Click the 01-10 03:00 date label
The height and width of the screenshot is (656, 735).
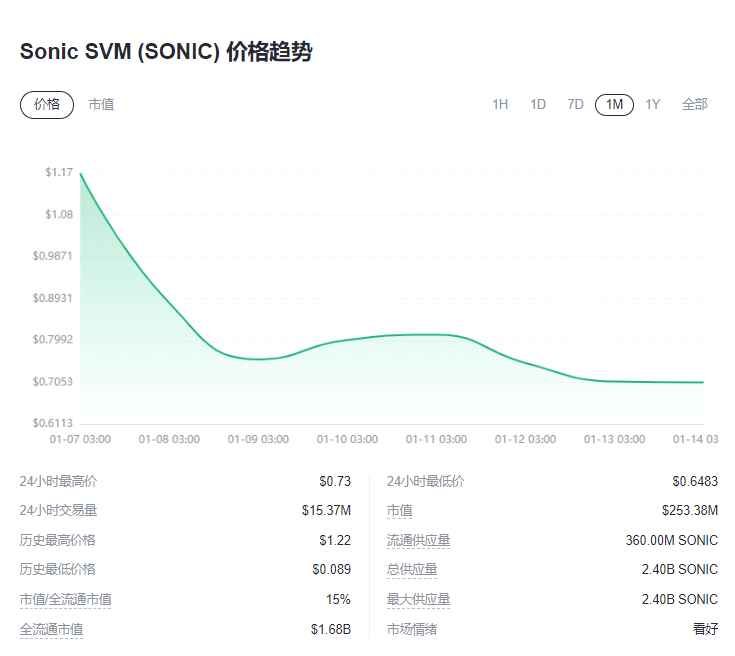[347, 439]
